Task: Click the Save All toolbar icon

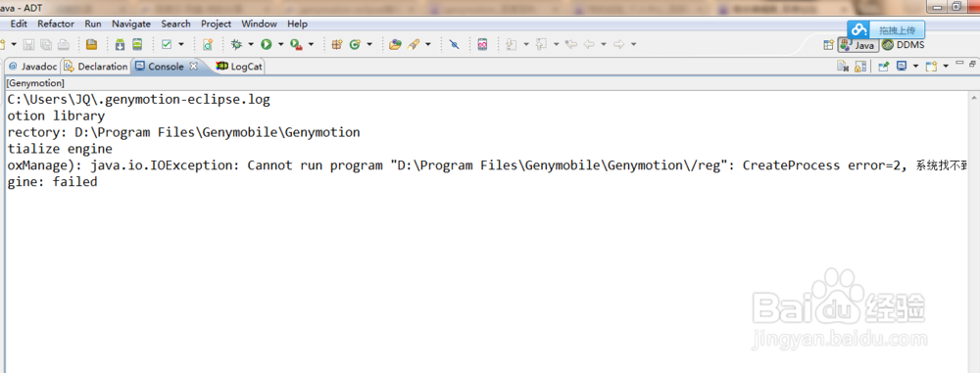Action: point(46,44)
